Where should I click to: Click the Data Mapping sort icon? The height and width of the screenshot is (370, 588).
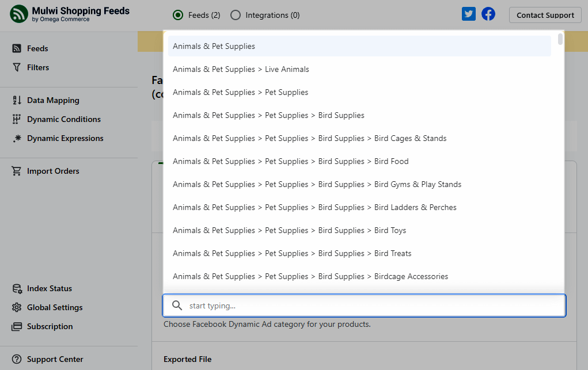[17, 101]
